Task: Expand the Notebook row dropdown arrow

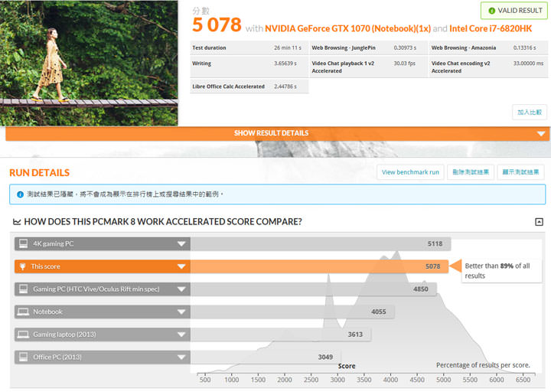Action: click(x=181, y=312)
